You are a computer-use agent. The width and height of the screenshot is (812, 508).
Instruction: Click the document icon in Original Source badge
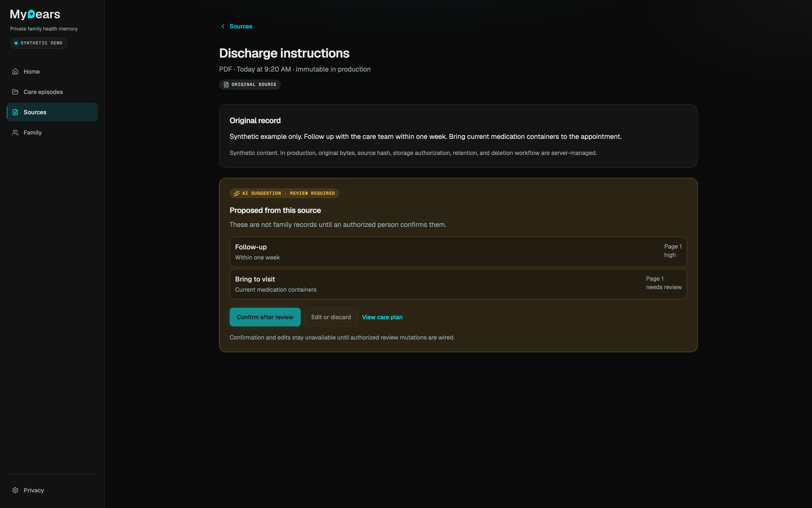click(226, 85)
